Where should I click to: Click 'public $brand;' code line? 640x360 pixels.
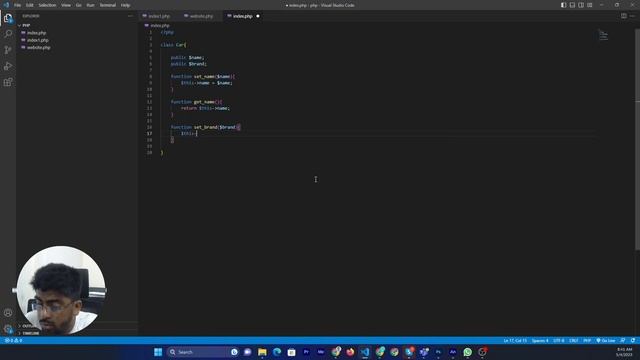[x=189, y=64]
